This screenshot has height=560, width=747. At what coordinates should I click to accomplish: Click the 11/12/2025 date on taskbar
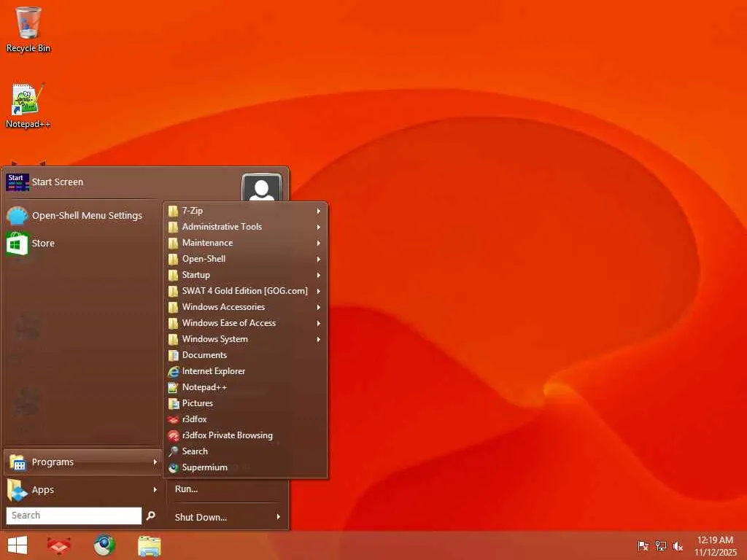(x=715, y=553)
